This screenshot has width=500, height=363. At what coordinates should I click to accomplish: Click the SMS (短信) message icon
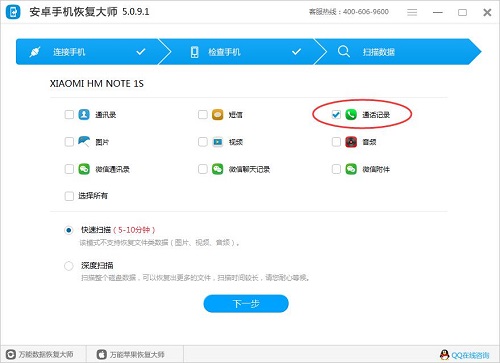click(218, 114)
